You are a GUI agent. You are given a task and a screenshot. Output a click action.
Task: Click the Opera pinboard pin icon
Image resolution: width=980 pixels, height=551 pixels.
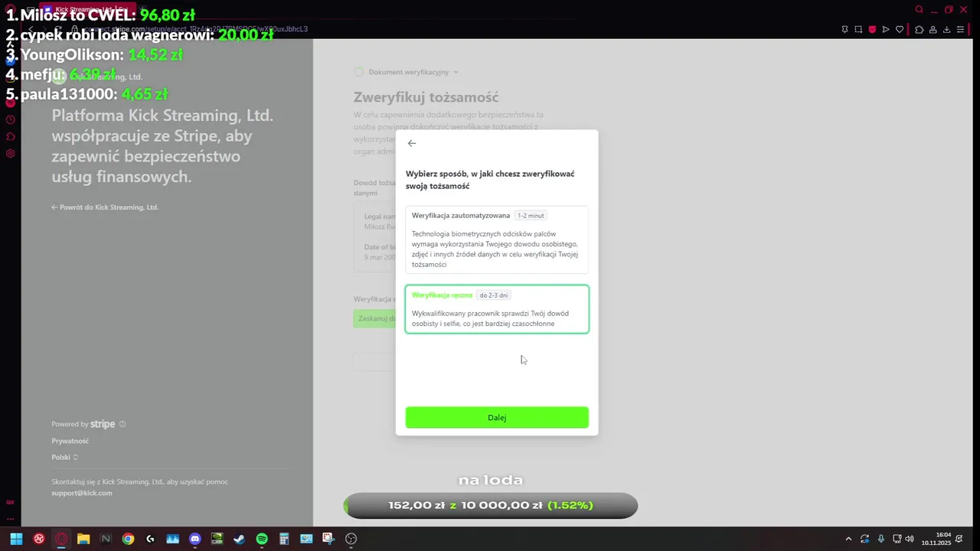[844, 29]
